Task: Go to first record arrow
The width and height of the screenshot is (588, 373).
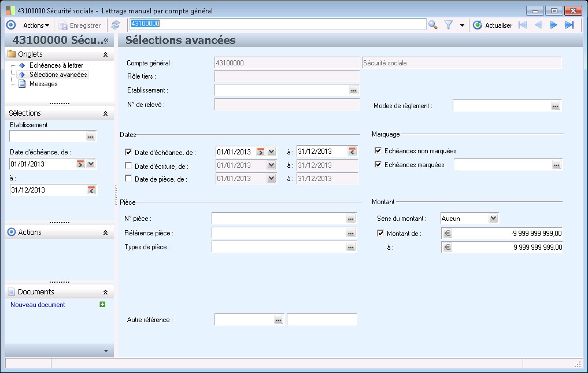Action: (522, 25)
